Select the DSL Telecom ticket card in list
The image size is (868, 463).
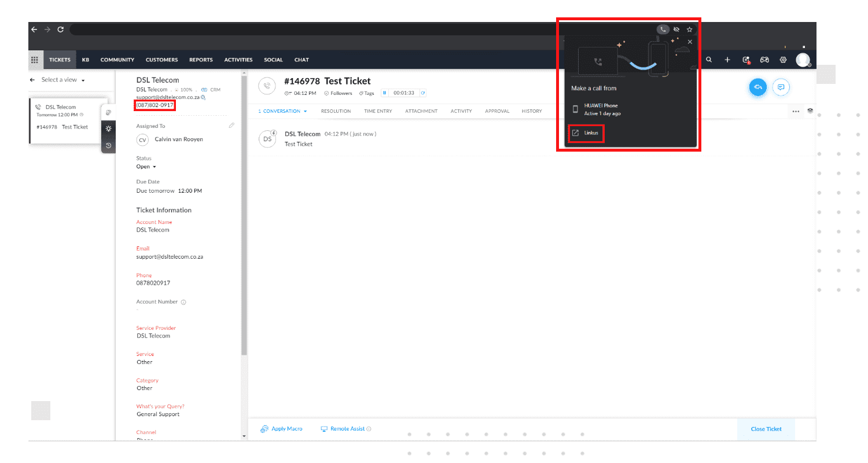click(68, 120)
